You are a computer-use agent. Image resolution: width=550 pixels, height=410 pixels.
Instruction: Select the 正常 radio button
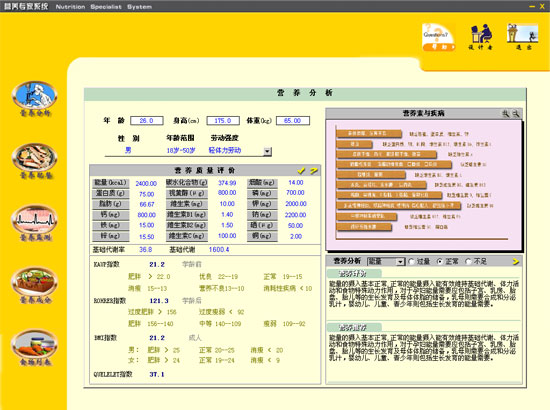(x=440, y=262)
